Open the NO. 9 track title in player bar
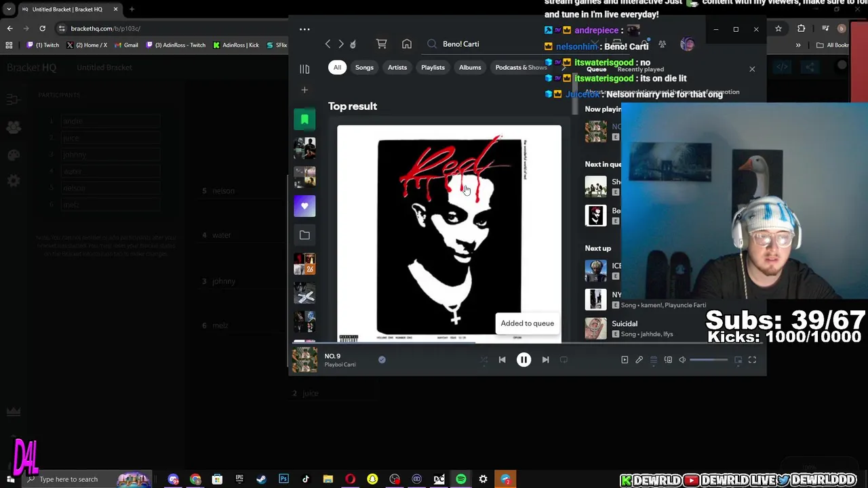 point(332,356)
